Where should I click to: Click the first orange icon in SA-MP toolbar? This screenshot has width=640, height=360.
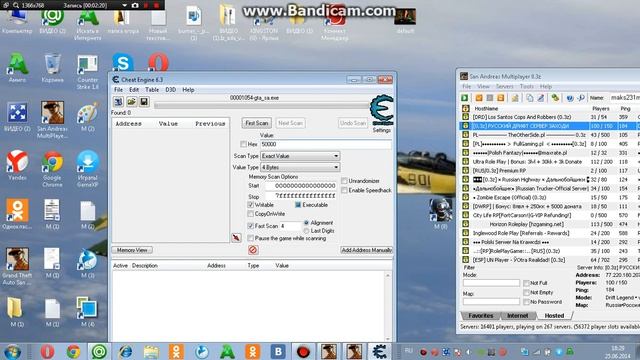479,98
